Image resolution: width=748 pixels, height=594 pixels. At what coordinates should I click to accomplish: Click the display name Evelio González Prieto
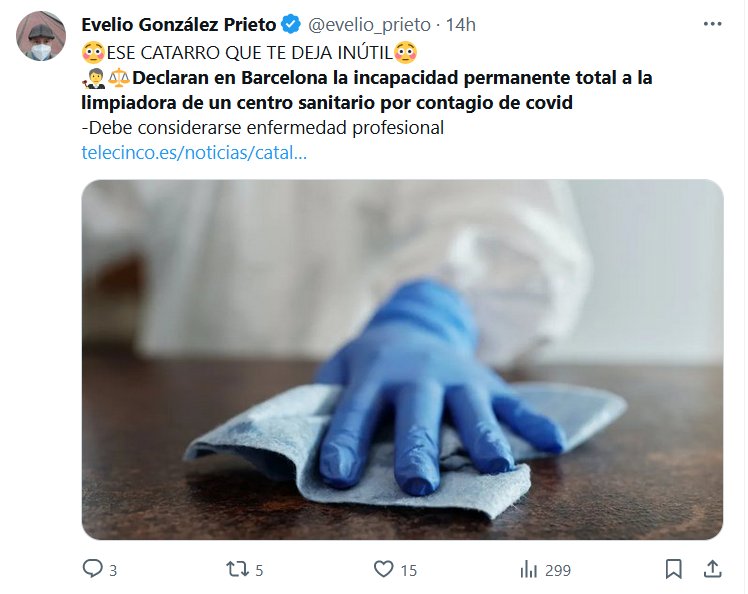click(179, 24)
